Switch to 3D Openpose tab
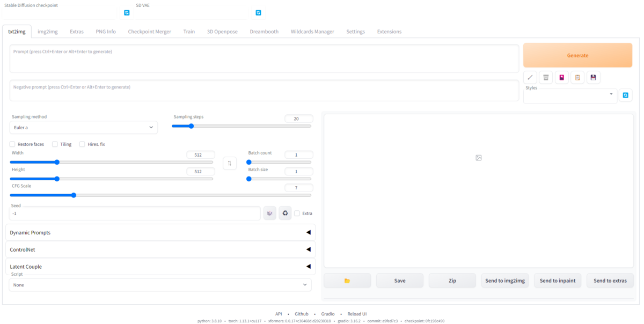The height and width of the screenshot is (324, 644). 222,32
